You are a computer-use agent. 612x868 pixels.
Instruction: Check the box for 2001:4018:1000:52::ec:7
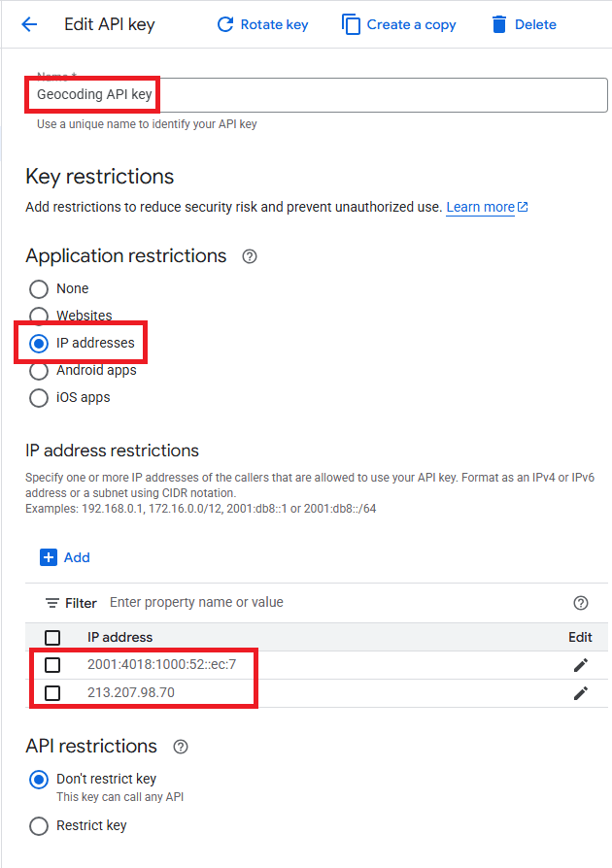(52, 665)
